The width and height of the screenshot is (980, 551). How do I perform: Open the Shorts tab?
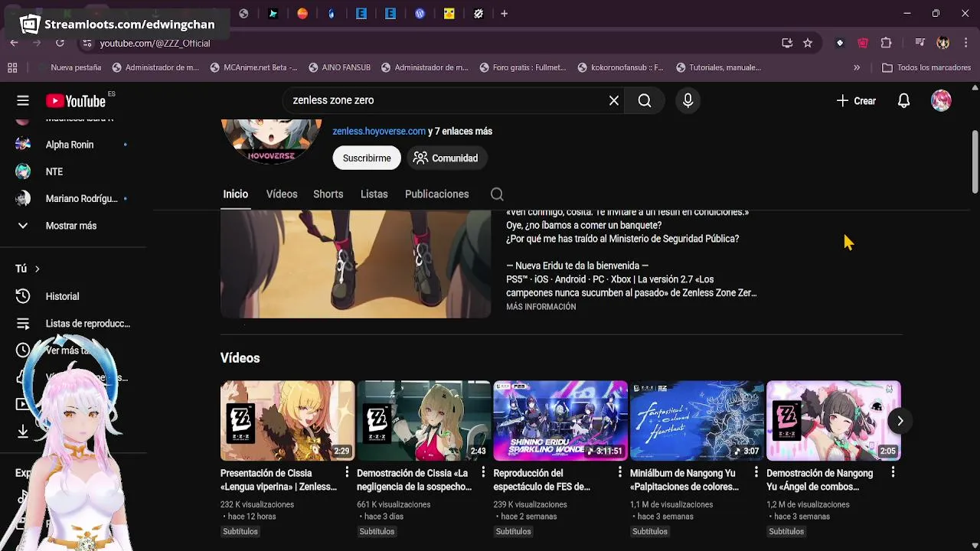[328, 194]
